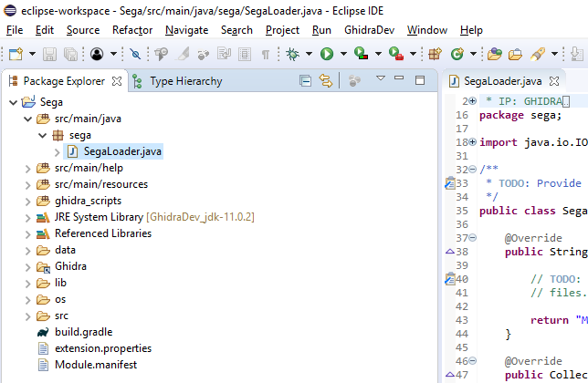
Task: Open the Run dropdown arrow
Action: (x=343, y=55)
